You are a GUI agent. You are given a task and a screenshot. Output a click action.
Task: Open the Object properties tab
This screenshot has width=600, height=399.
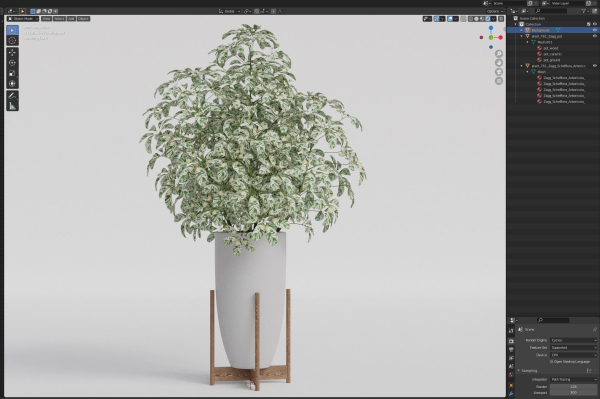tap(511, 385)
